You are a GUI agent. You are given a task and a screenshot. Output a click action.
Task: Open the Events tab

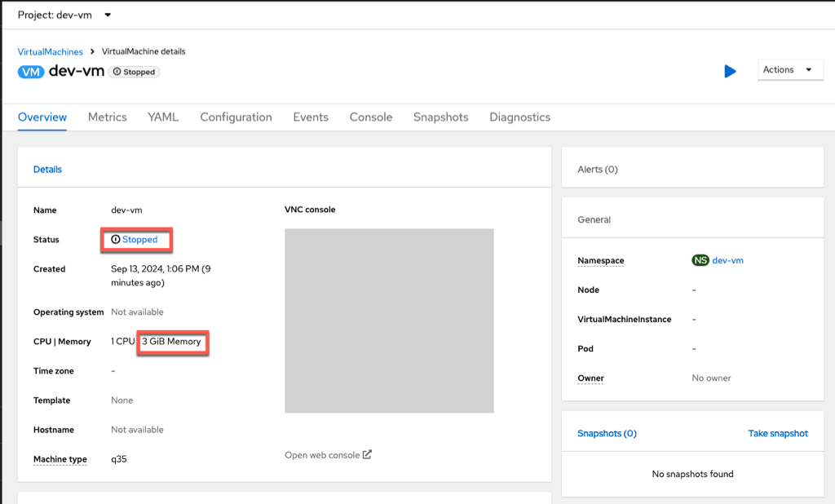(x=310, y=117)
